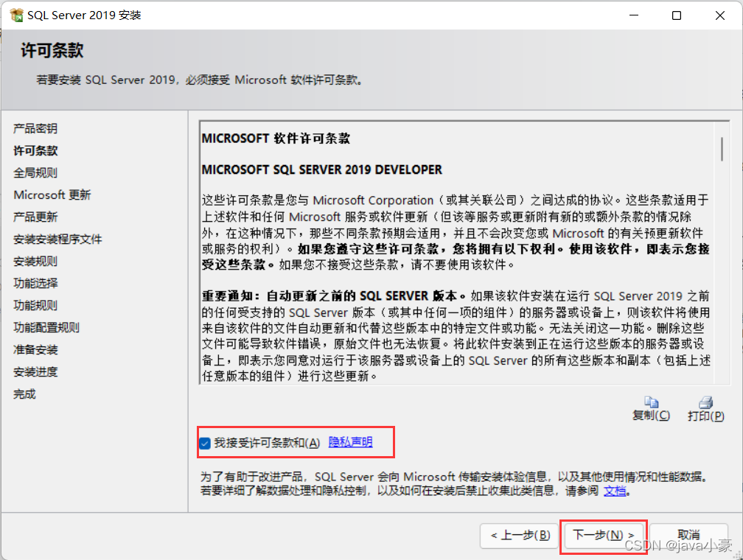Select the 安装安装程序文件 step in sidebar
Image resolution: width=743 pixels, height=560 pixels.
[57, 239]
